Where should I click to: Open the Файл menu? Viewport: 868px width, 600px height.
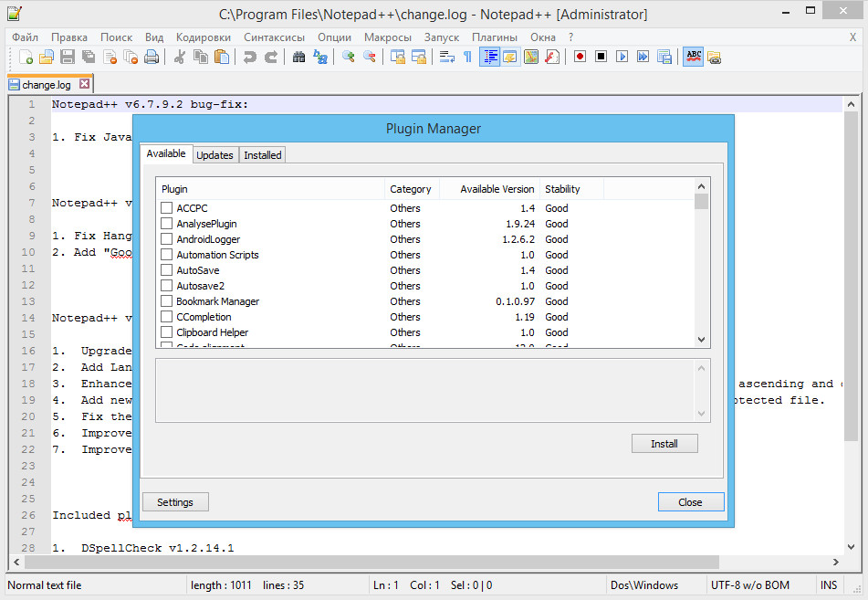[25, 37]
